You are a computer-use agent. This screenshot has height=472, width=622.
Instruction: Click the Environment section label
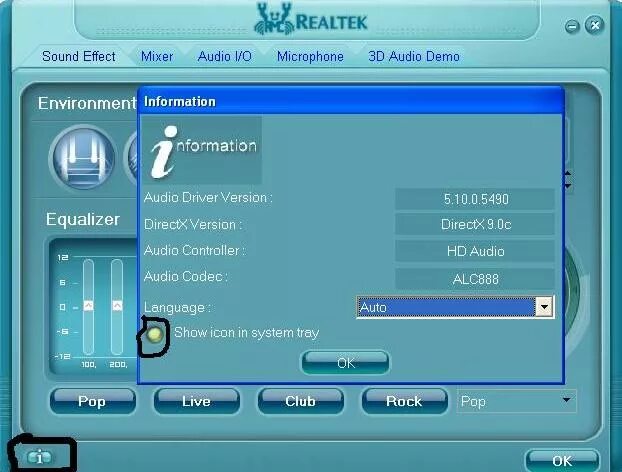click(87, 103)
